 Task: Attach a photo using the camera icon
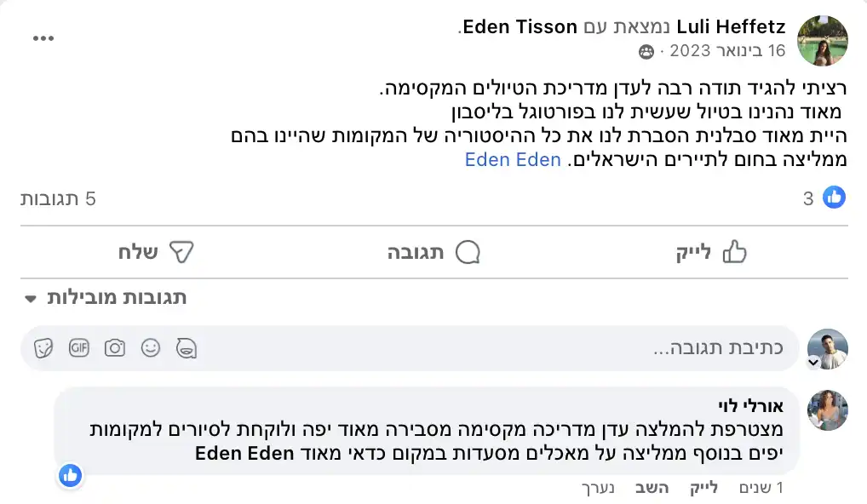click(115, 348)
